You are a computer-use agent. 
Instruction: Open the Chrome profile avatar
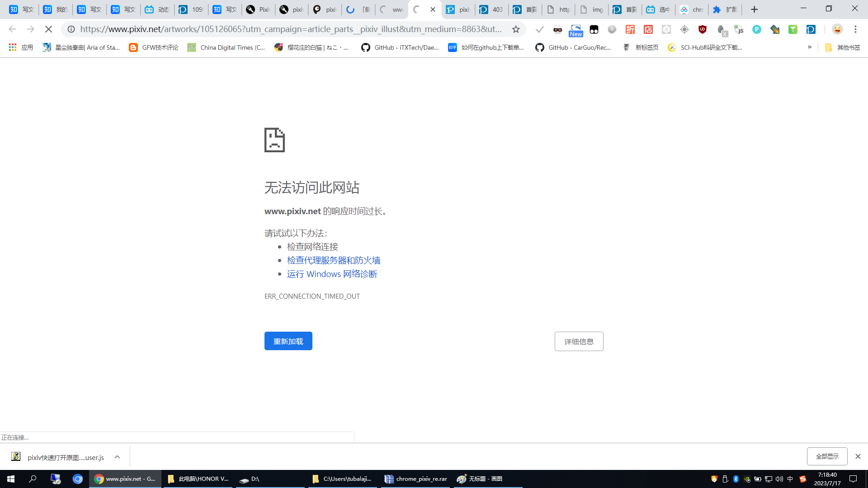(837, 29)
